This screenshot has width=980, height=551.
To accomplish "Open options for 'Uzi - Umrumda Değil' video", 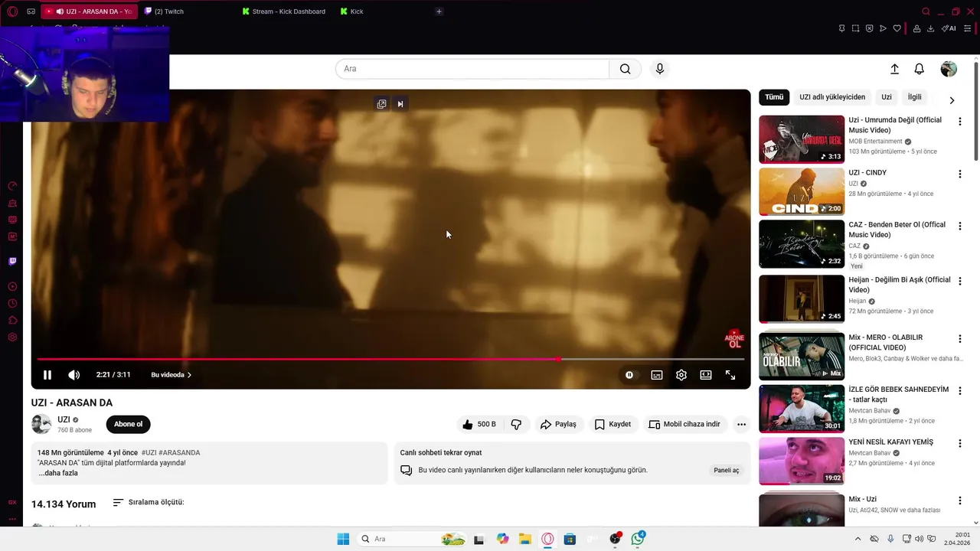I will [x=959, y=122].
